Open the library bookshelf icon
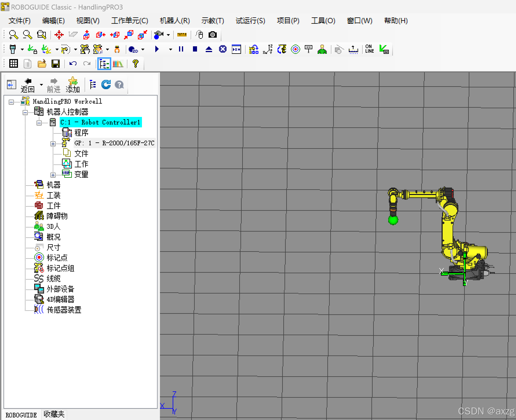This screenshot has width=516, height=420. tap(118, 64)
